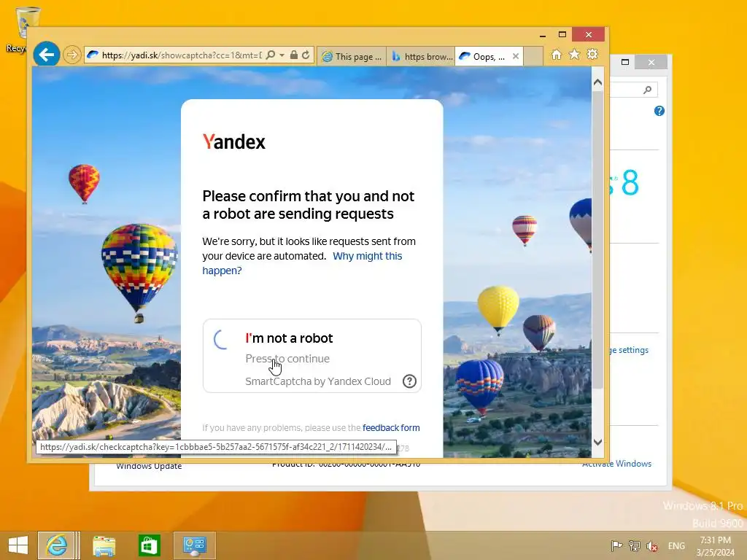Open the Action Center flag icon
Screen dimensions: 747x560
616,545
